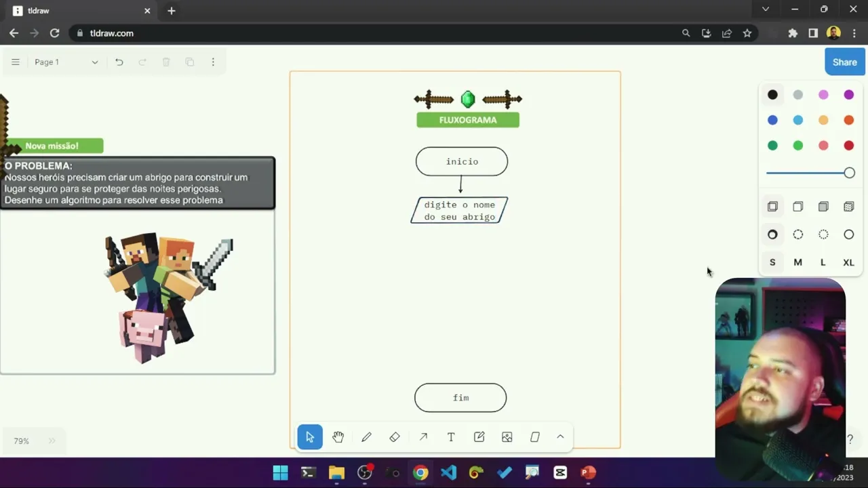Pick the grey color swatch
The width and height of the screenshot is (868, 488).
pyautogui.click(x=798, y=95)
